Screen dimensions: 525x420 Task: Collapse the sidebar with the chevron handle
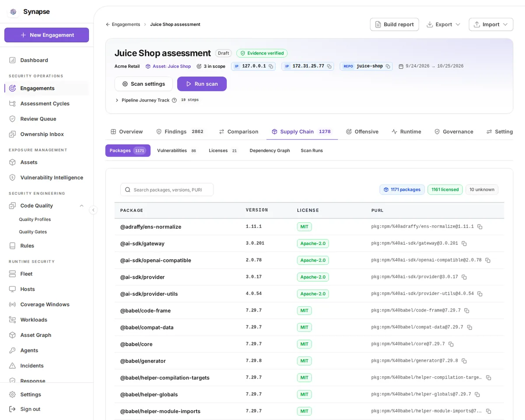click(x=93, y=210)
